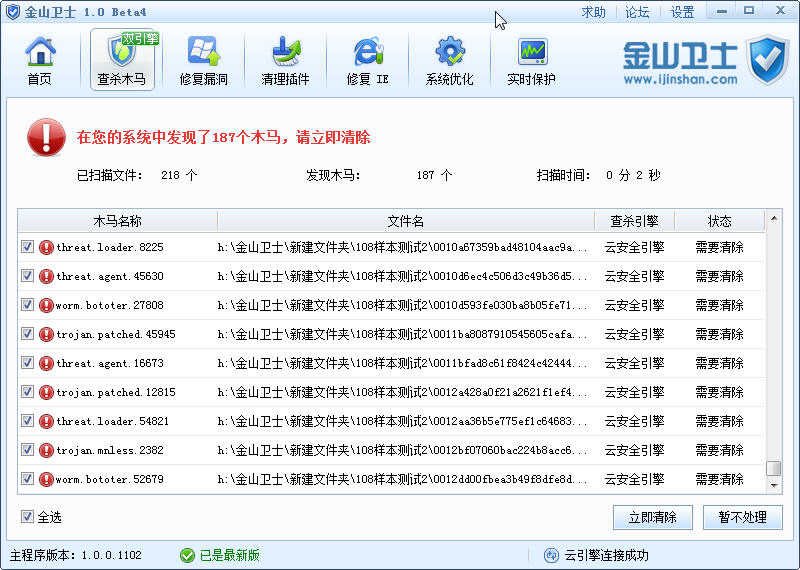Uncheck the trojan.patched.12815 checkbox
This screenshot has height=570, width=800.
click(28, 392)
